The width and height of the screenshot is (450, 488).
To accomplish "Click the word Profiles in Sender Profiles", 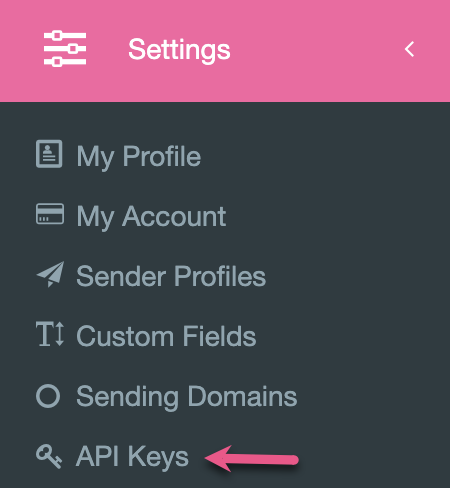I will [x=220, y=276].
